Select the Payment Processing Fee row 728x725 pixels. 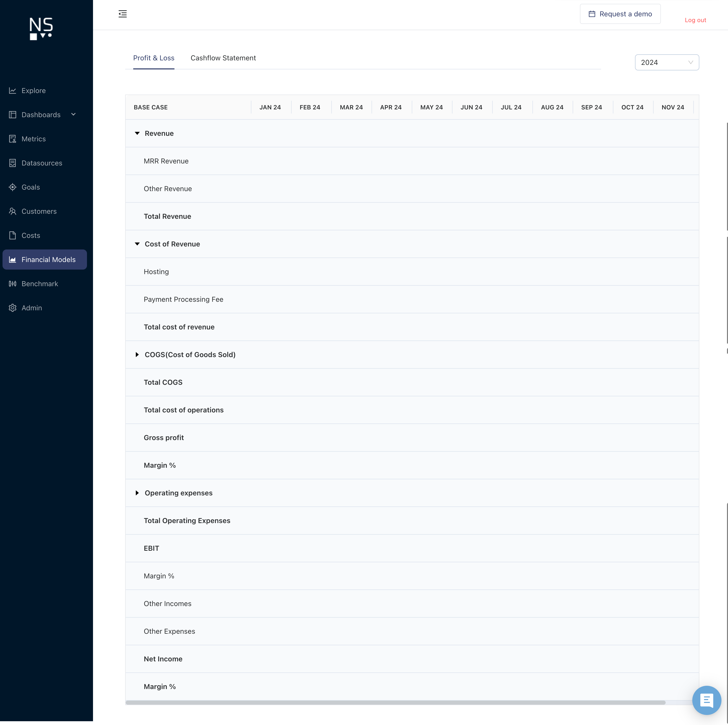click(412, 299)
